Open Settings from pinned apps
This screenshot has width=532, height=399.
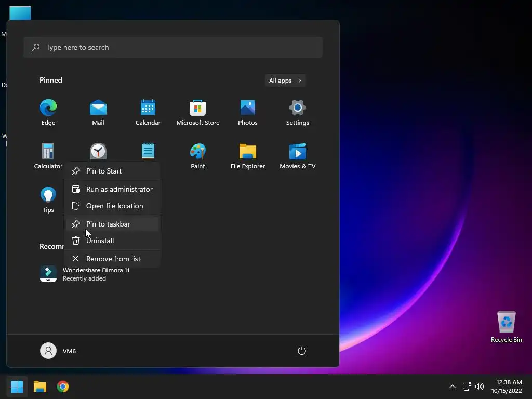[x=298, y=113]
